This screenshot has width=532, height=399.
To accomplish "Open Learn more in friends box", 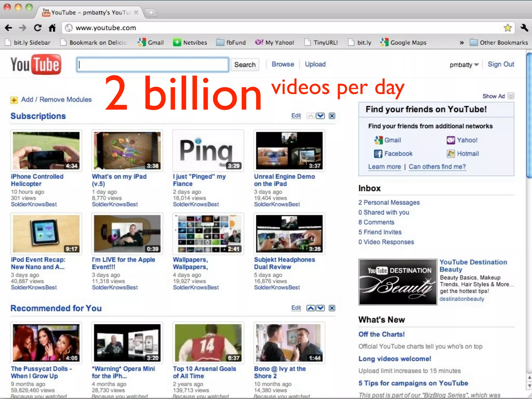I will [x=384, y=167].
